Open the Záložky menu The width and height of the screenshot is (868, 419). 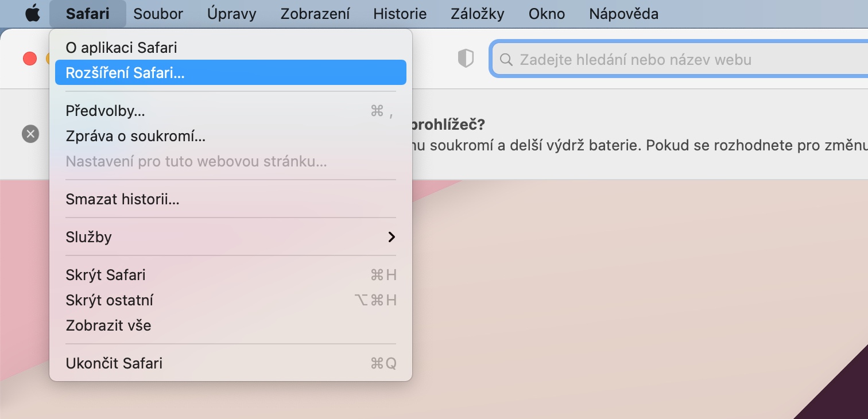pos(478,14)
